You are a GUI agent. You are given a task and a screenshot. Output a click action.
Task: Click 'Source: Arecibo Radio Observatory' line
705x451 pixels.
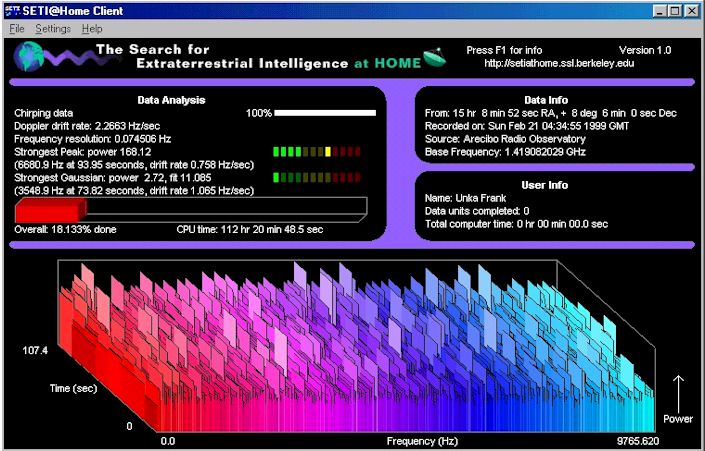[505, 139]
